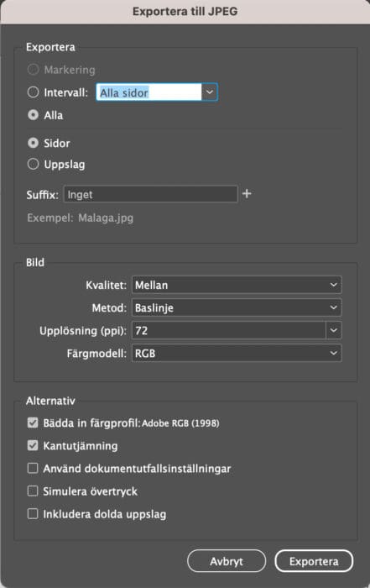370x588 pixels.
Task: Enable Inkludera dolda uppslag checkbox
Action: 33,514
